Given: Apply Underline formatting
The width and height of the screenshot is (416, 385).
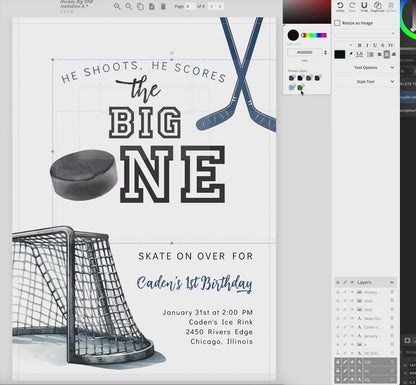Looking at the screenshot, I should point(375,45).
